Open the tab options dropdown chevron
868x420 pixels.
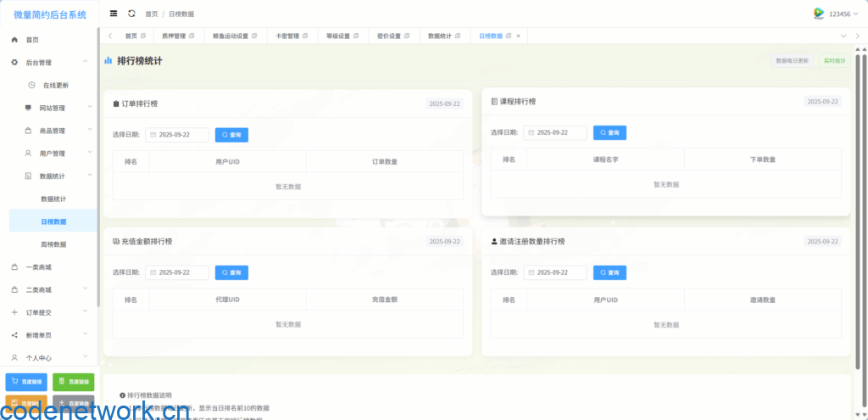pos(843,36)
